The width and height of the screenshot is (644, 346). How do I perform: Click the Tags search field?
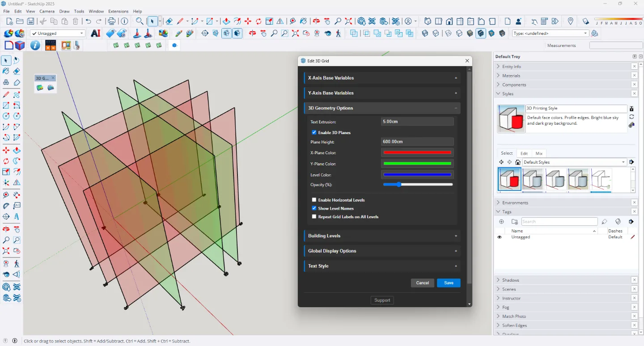[x=559, y=222]
